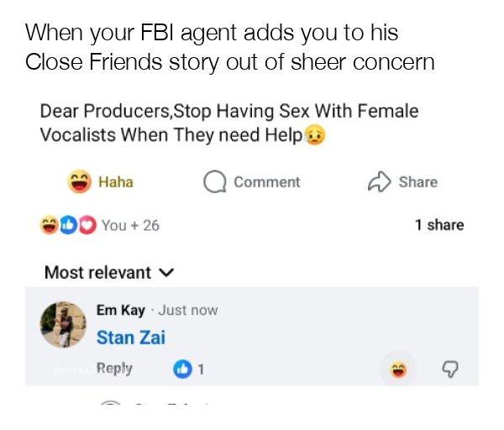Click the thumbs-down icon on Em Kay's comment
The width and height of the screenshot is (504, 430).
tap(450, 369)
